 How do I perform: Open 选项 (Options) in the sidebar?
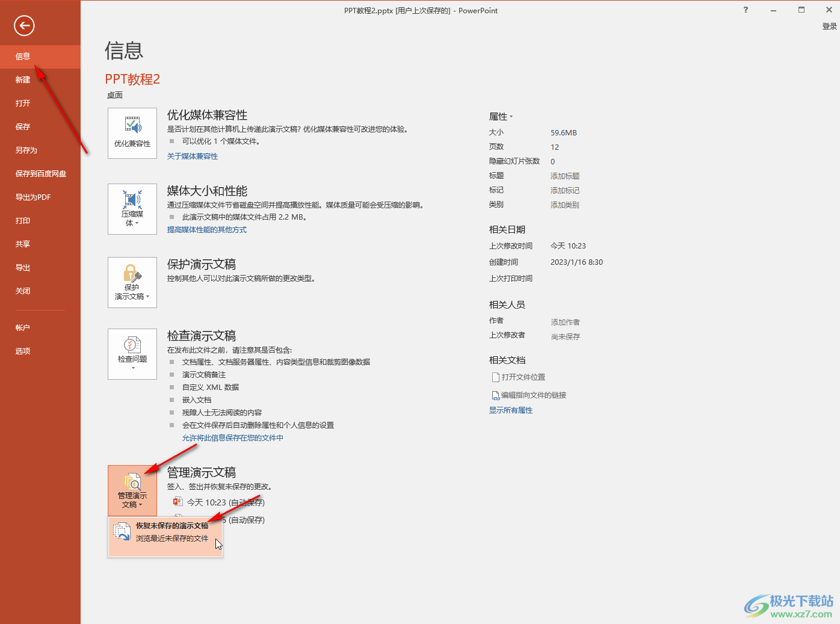point(40,351)
